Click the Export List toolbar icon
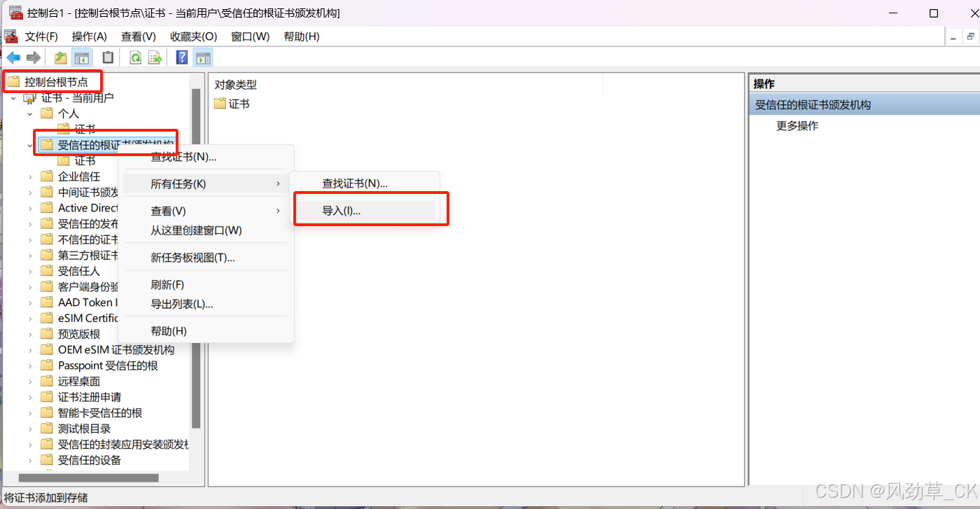Viewport: 980px width, 509px height. tap(155, 57)
